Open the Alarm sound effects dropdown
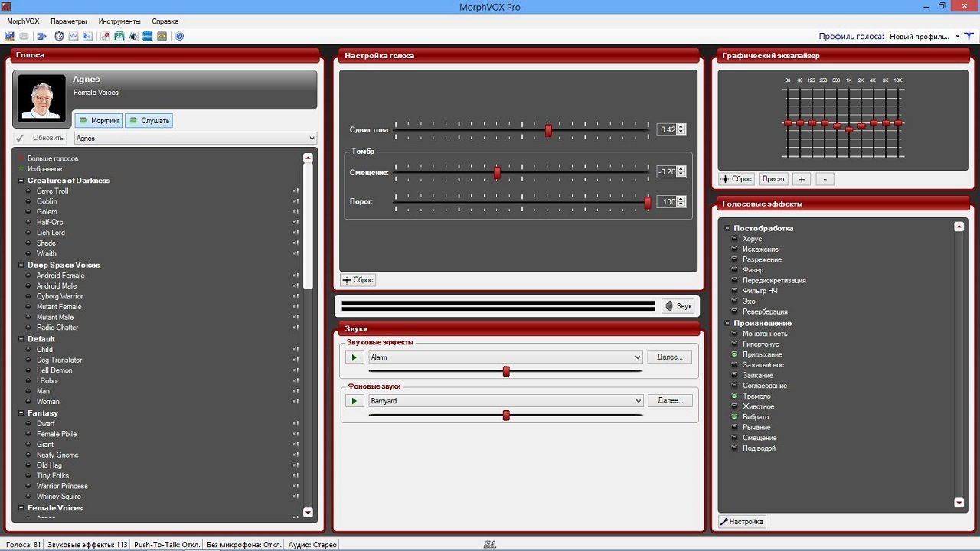 tap(637, 357)
